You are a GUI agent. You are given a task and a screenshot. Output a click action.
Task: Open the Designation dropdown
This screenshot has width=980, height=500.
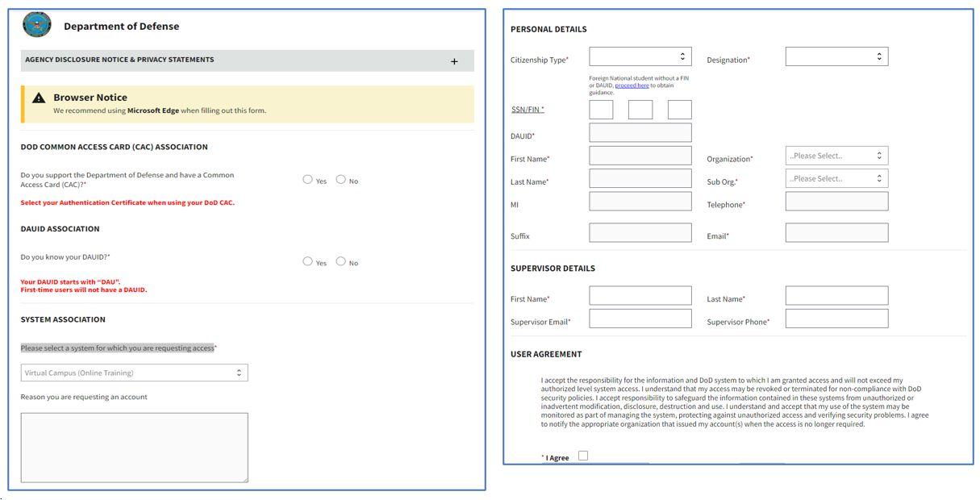[x=836, y=56]
